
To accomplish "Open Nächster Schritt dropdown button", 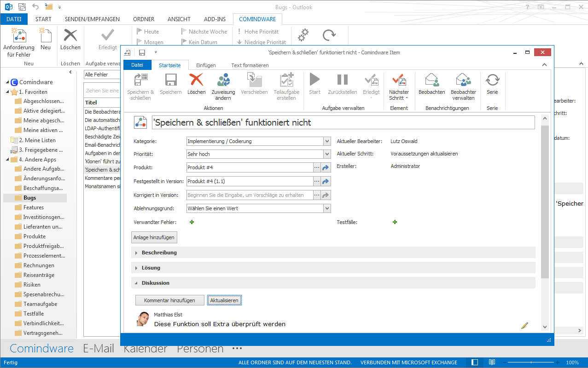I will pyautogui.click(x=399, y=86).
